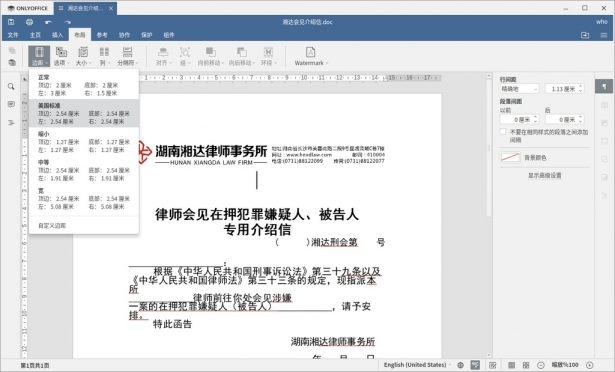Select the 宽 (Wide) 5.08 厘米 margin preset
The image size is (615, 372).
pyautogui.click(x=84, y=198)
